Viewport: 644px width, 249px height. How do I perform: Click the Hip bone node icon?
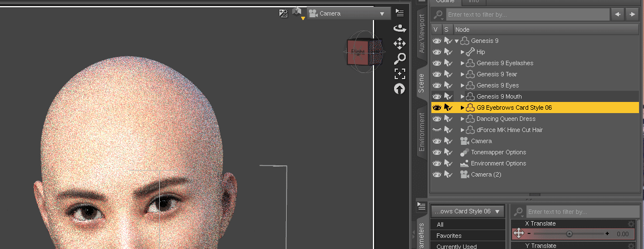(x=470, y=52)
